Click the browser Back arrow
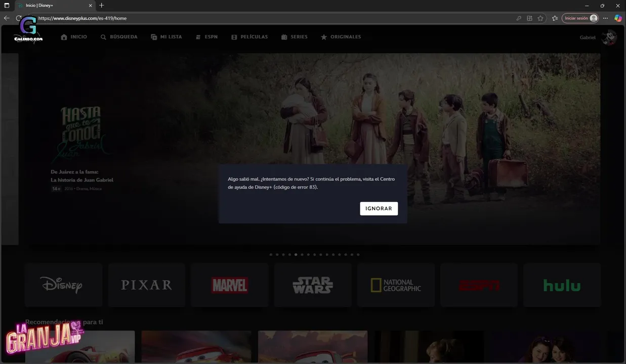This screenshot has width=626, height=364. pyautogui.click(x=7, y=18)
